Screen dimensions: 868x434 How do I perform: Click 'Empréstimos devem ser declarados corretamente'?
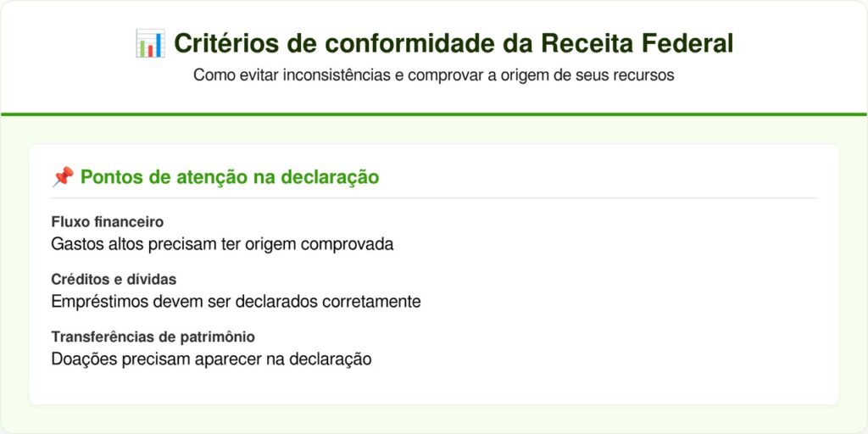coord(236,301)
